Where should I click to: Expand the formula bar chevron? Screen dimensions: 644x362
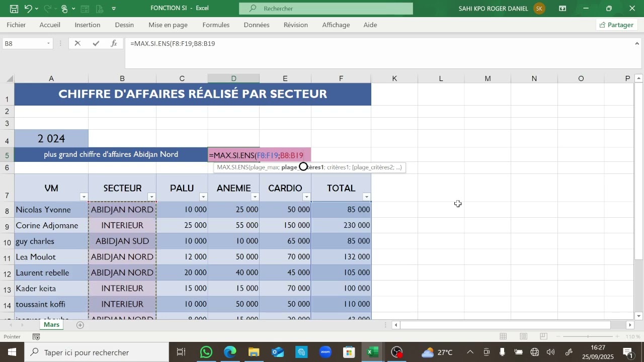637,44
